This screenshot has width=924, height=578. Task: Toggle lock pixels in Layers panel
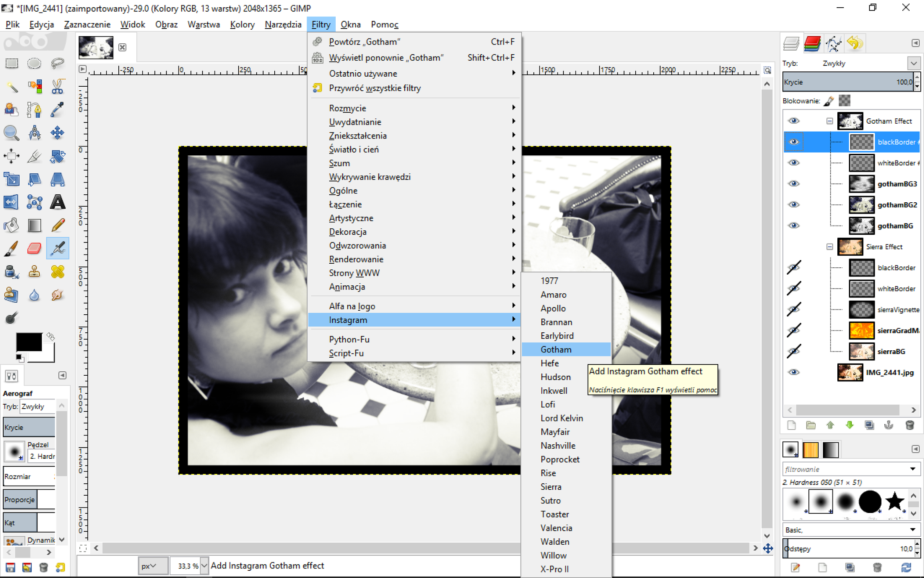tap(829, 101)
